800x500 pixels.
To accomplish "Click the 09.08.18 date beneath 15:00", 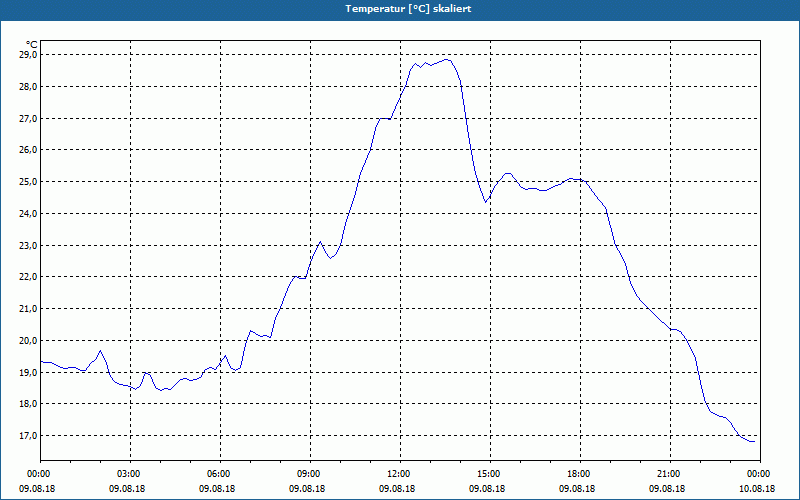I will [487, 488].
